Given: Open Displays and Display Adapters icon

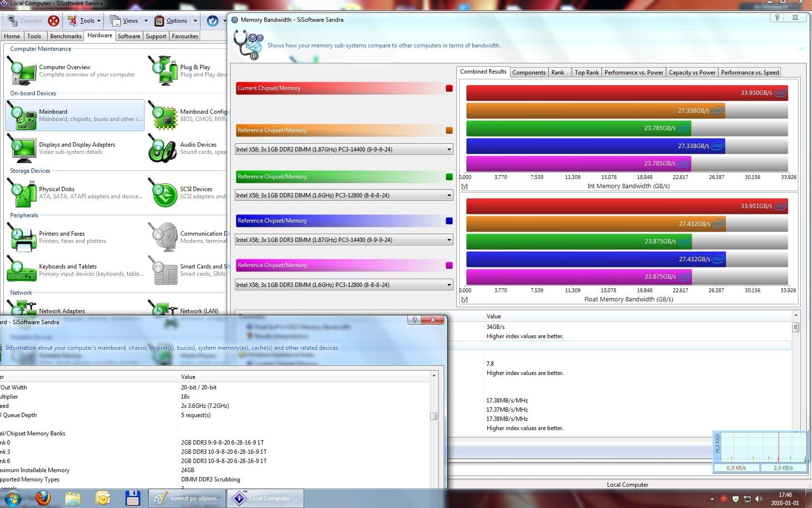Looking at the screenshot, I should point(22,148).
